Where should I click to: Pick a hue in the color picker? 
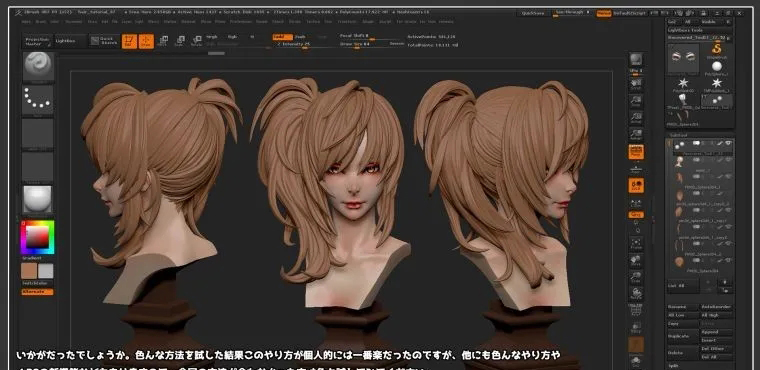(37, 237)
